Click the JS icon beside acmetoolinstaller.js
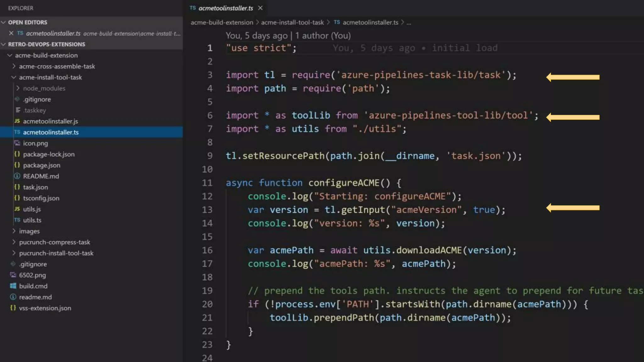 (17, 121)
